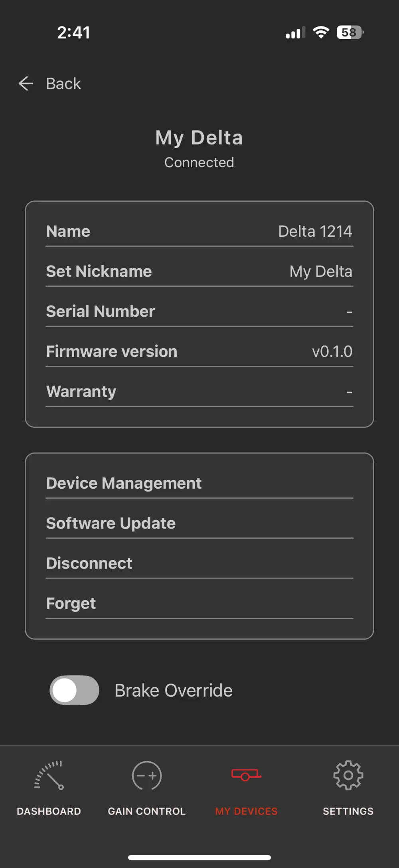The width and height of the screenshot is (399, 868).
Task: Open the Settings gear icon
Action: [x=348, y=775]
